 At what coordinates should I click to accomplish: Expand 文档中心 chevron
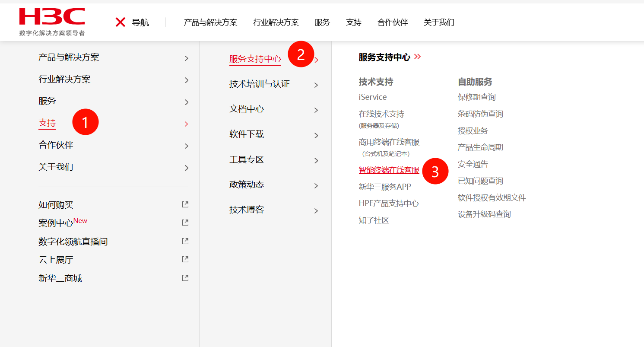(x=316, y=110)
